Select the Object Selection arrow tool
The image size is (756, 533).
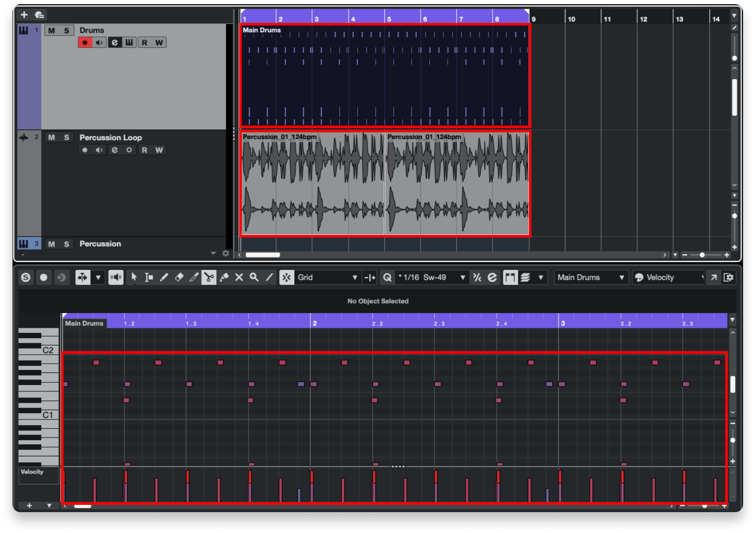[x=134, y=277]
